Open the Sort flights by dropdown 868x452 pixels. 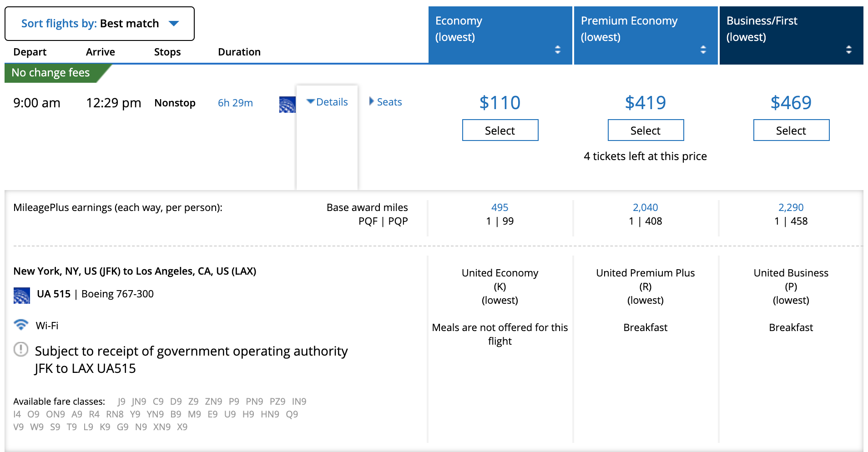100,24
